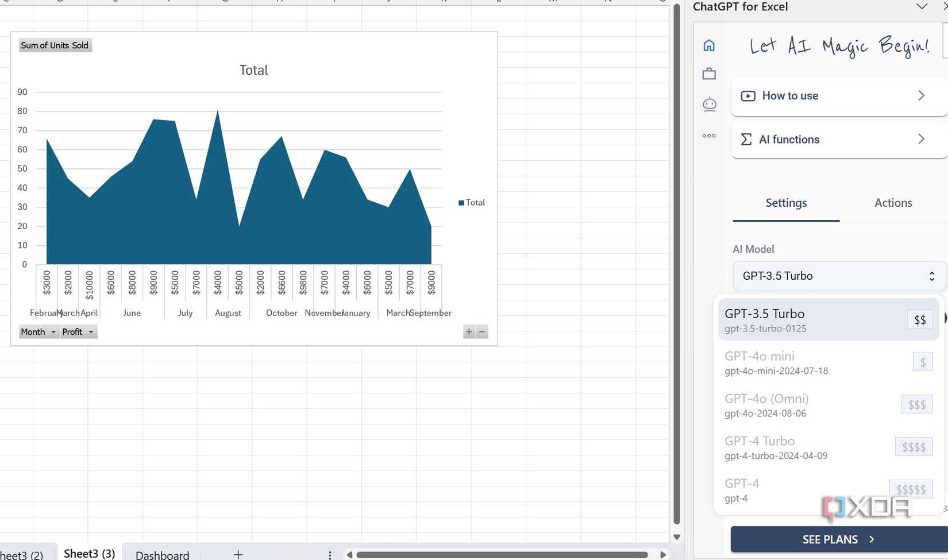Open the AI Model combo box

tap(839, 276)
